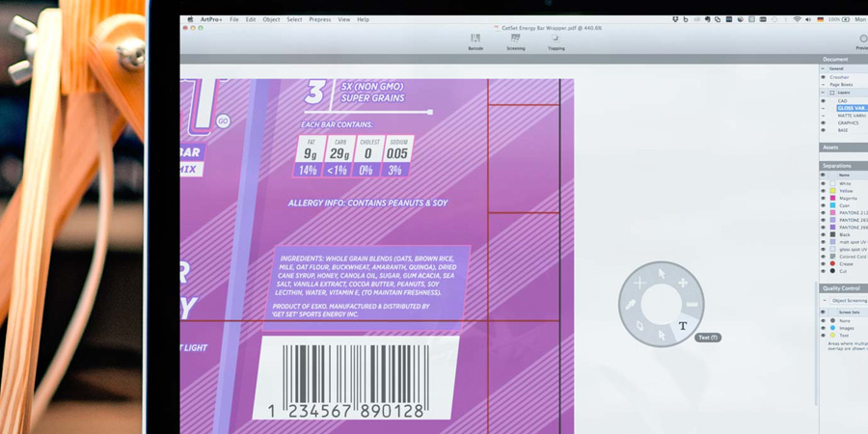Select the White separation row
This screenshot has height=434, width=868.
click(844, 184)
